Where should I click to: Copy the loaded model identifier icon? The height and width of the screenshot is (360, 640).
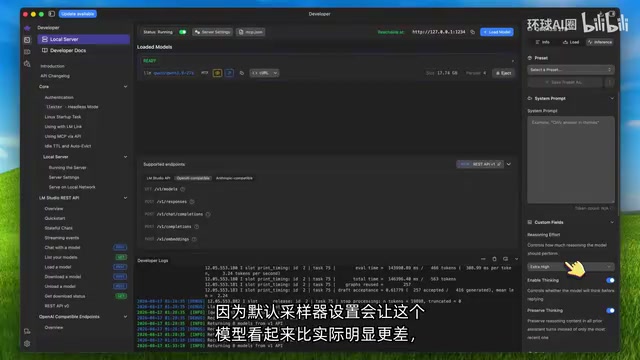[x=242, y=73]
